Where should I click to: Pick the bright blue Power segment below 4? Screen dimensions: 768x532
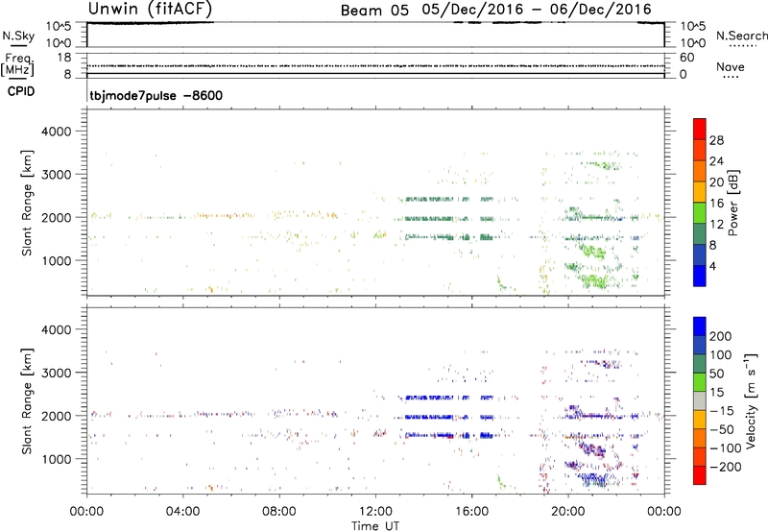700,277
